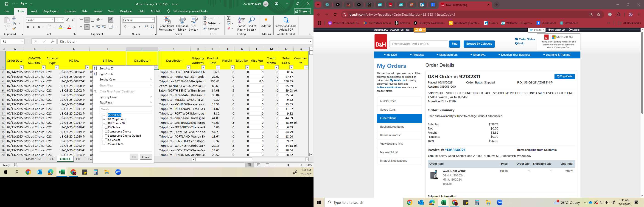Viewport: 644px width, 207px height.
Task: Click AutoSum sigma icon
Action: pyautogui.click(x=229, y=18)
